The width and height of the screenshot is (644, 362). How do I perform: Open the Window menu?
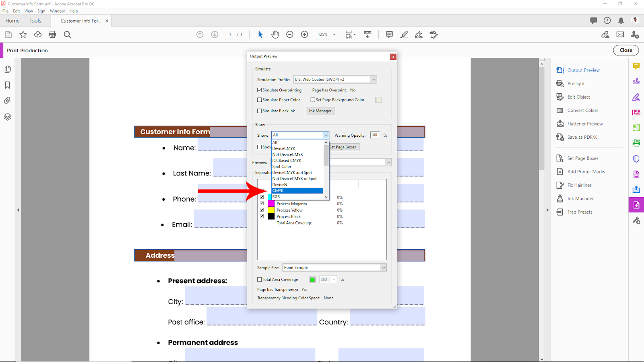(x=57, y=11)
